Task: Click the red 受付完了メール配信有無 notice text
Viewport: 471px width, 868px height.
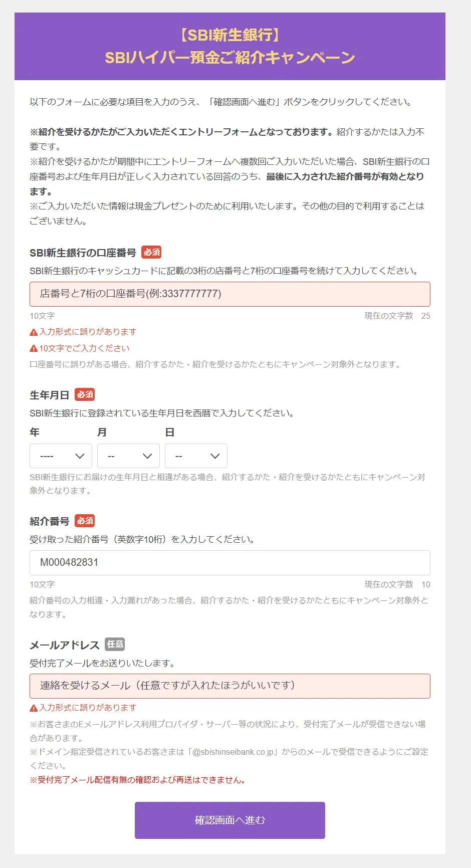Action: [138, 780]
